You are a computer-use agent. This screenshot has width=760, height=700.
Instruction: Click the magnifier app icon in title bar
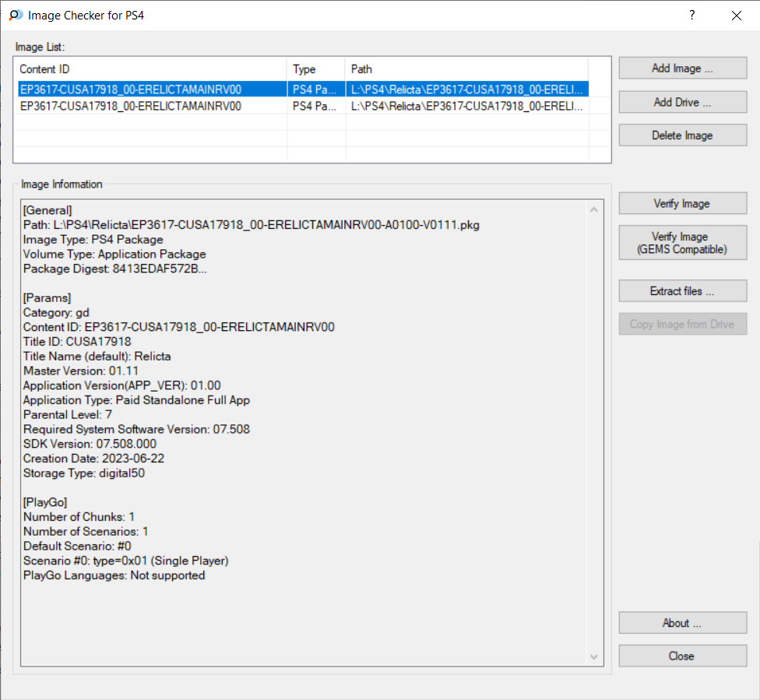[16, 16]
